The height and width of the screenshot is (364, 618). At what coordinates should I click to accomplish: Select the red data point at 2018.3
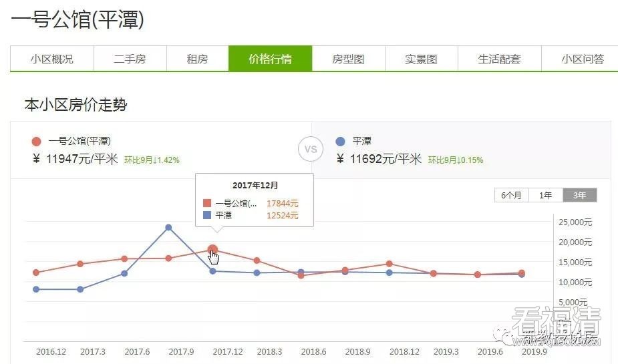point(257,260)
